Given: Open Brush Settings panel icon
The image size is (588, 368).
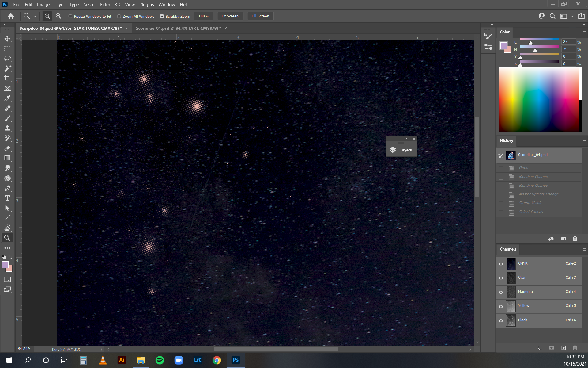Looking at the screenshot, I should pos(488,36).
